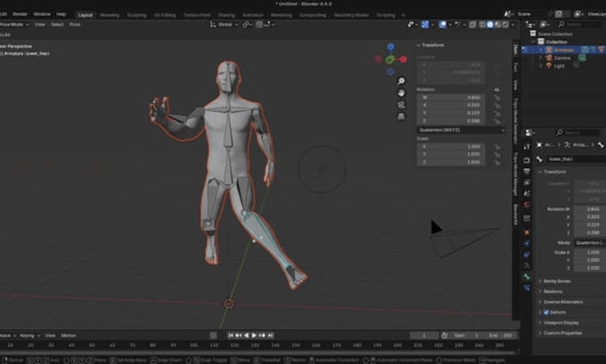Open the World properties tab
606x364 pixels.
(x=527, y=205)
